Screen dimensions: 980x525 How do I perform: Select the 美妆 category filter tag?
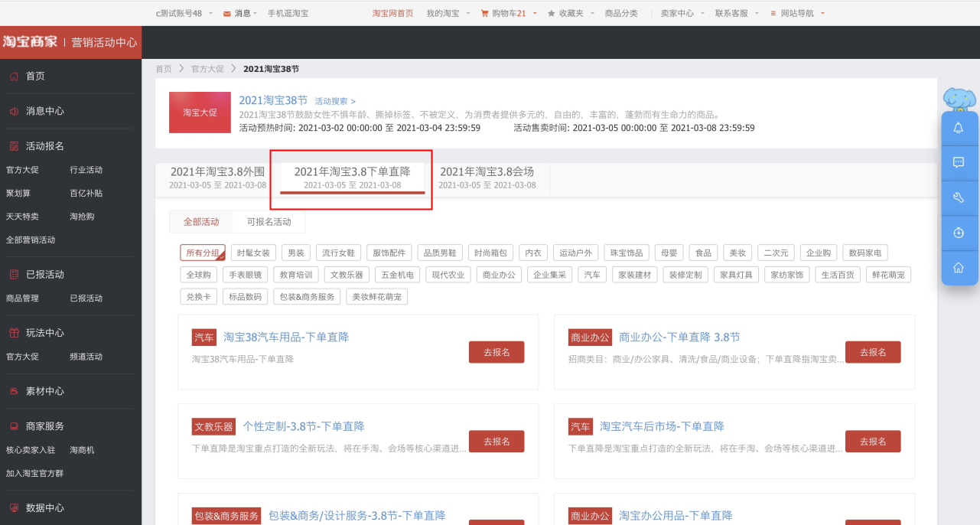[737, 253]
